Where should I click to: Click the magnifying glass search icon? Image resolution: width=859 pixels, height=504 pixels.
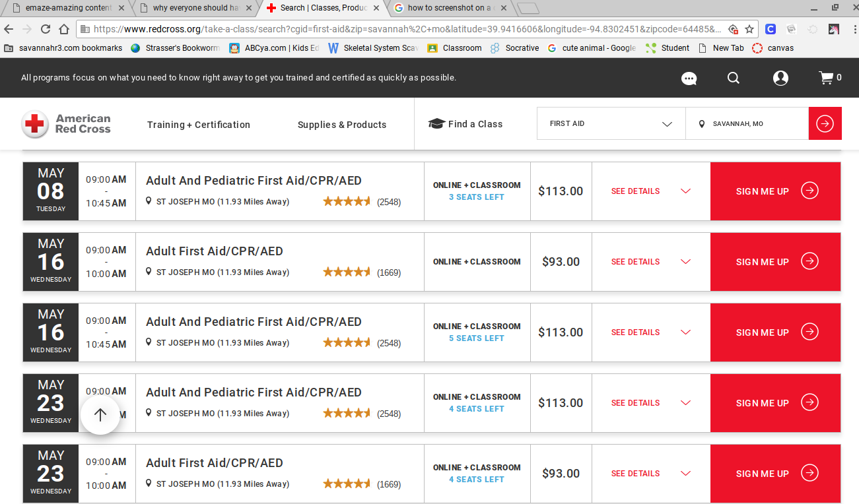[733, 78]
